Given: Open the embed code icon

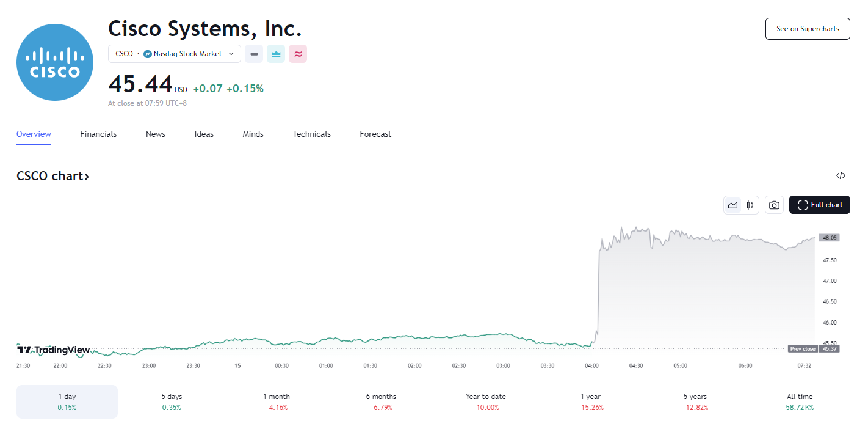Looking at the screenshot, I should click(x=841, y=176).
